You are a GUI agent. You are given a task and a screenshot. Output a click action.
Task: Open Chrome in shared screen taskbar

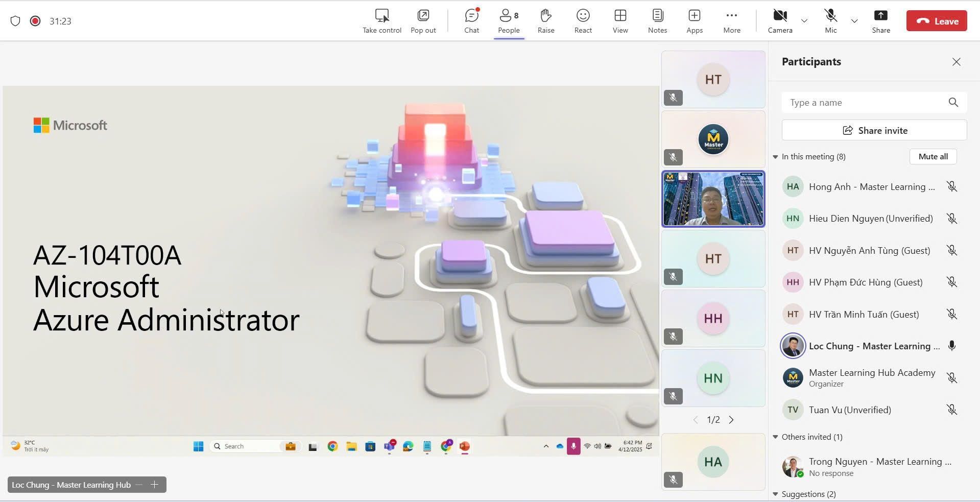(x=332, y=446)
